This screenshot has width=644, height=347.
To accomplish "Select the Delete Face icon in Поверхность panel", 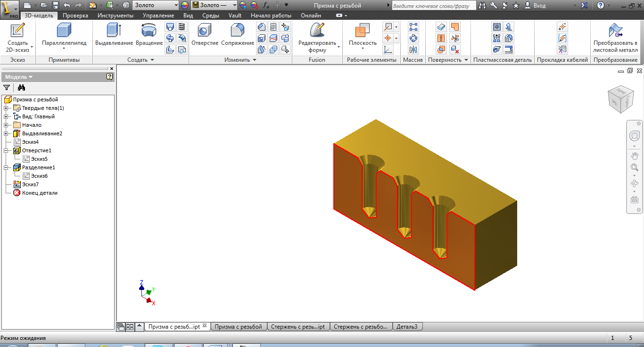I will pos(455,50).
